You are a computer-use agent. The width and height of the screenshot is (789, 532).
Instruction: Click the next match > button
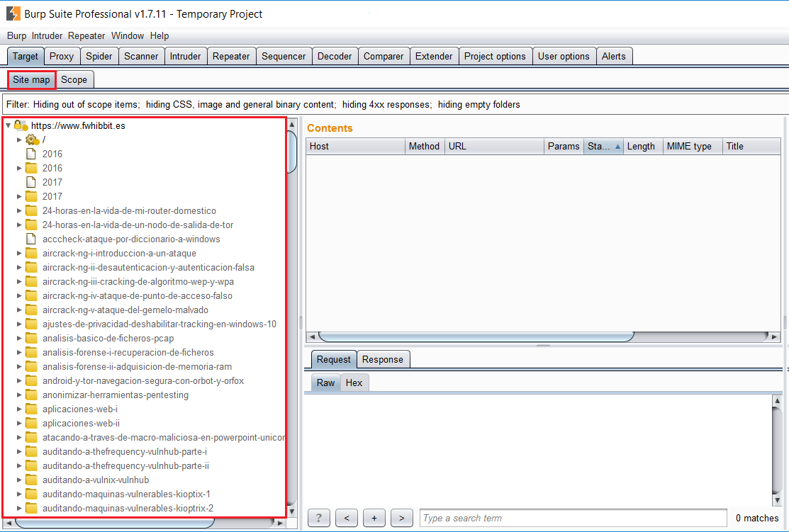401,518
